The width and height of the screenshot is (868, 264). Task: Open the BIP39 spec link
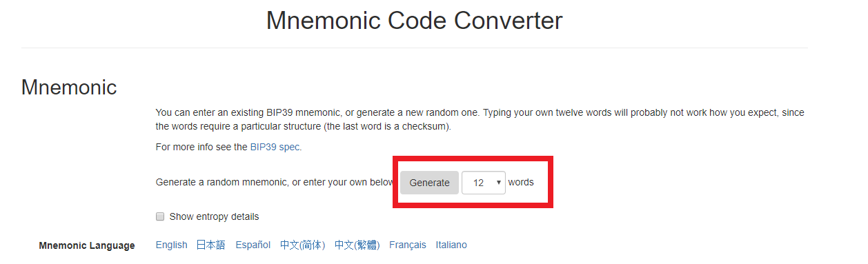[x=275, y=147]
